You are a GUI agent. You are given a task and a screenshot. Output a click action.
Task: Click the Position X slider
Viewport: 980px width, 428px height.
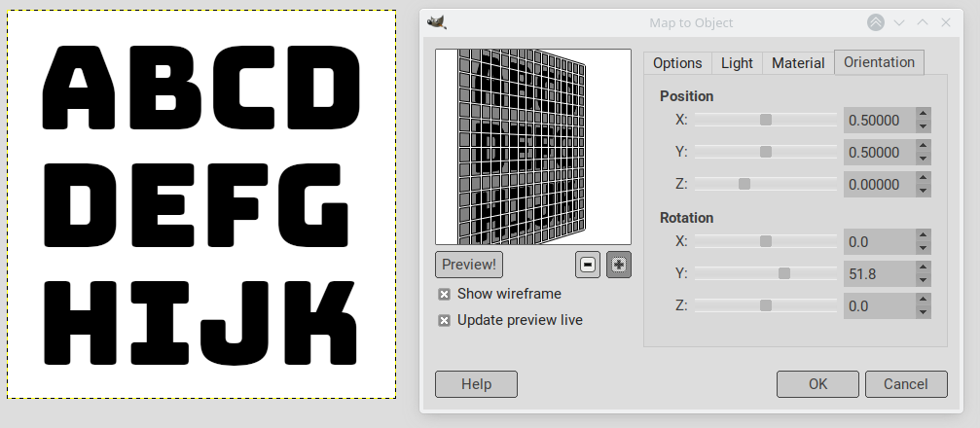click(766, 120)
